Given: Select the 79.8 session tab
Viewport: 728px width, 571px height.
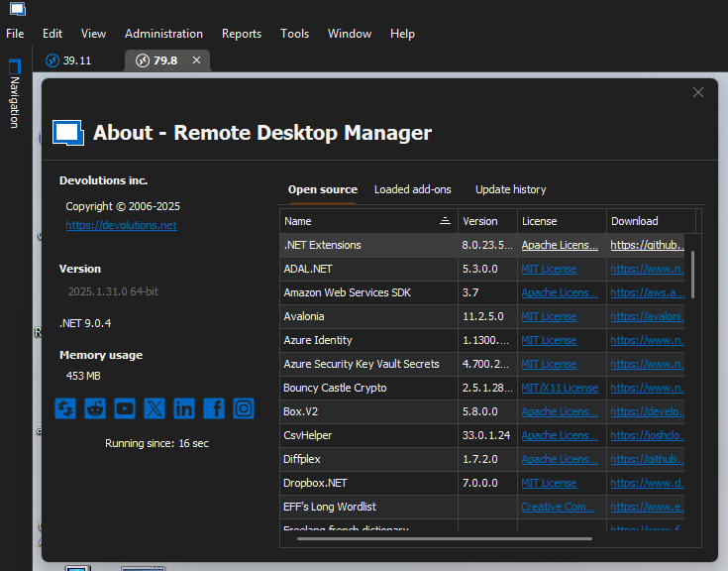Looking at the screenshot, I should tap(165, 60).
